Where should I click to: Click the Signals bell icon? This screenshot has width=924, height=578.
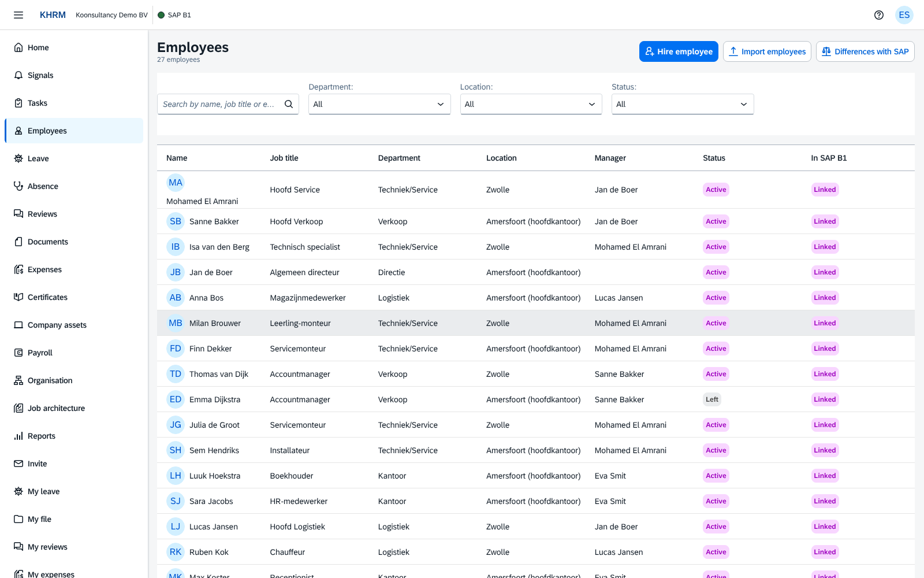18,75
